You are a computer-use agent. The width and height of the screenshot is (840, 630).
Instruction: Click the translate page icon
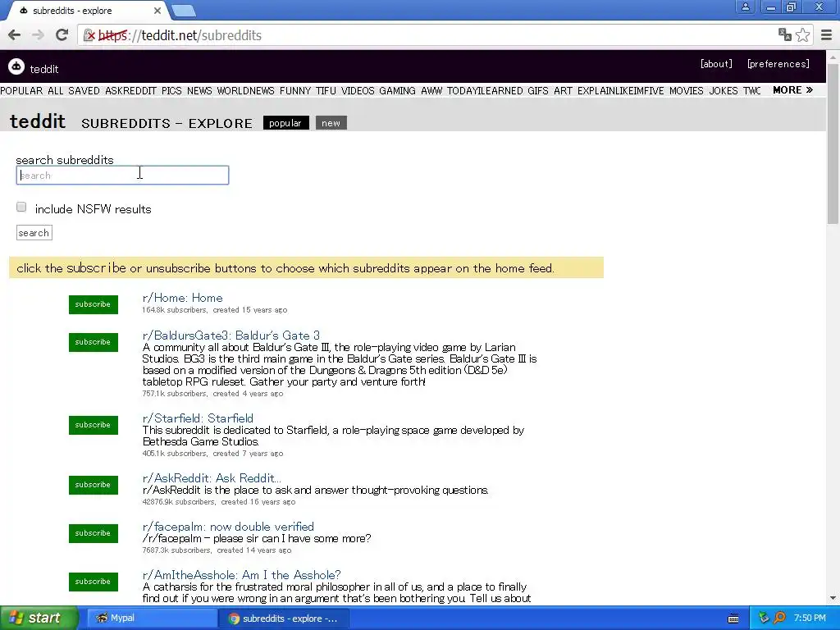[785, 34]
